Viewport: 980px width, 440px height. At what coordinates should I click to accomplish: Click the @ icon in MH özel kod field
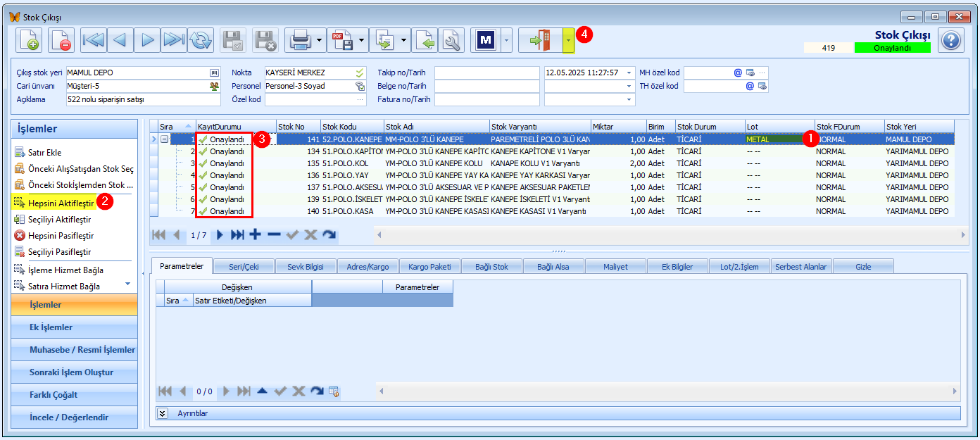(x=739, y=73)
